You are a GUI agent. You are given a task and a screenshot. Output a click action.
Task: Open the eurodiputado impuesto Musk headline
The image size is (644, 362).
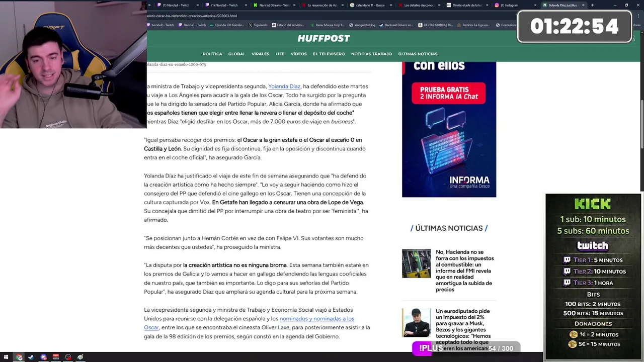click(x=463, y=329)
